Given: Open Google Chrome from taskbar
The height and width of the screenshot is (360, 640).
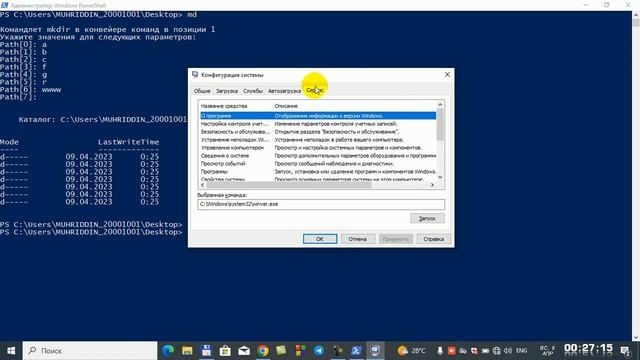Looking at the screenshot, I should pos(263,351).
